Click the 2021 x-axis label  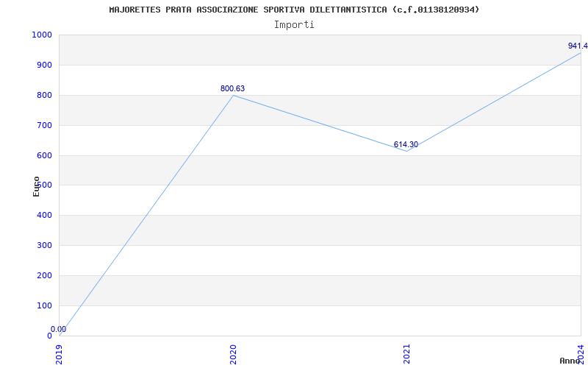tap(407, 354)
